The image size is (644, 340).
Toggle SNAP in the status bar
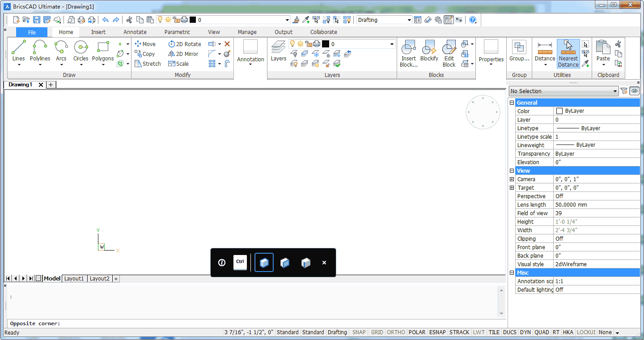(x=359, y=332)
